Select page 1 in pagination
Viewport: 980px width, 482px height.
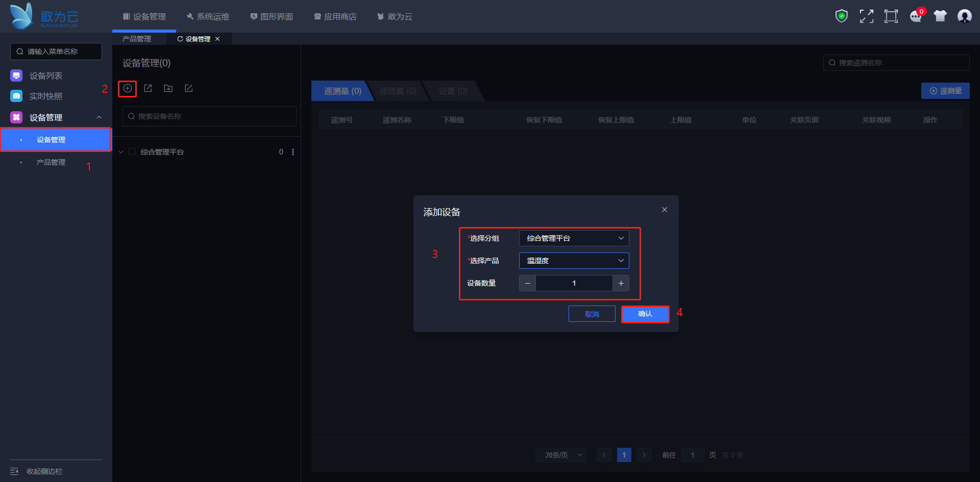pyautogui.click(x=624, y=455)
